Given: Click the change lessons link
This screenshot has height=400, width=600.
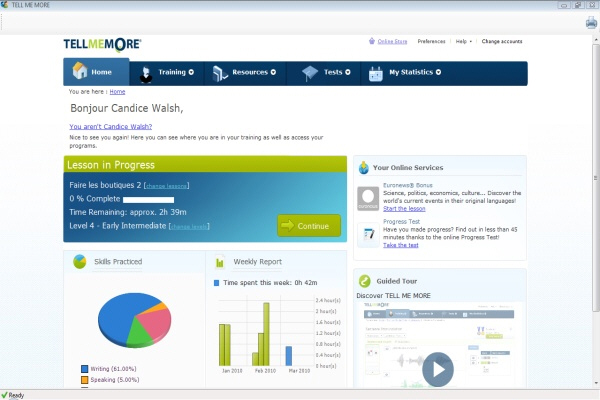Looking at the screenshot, I should (166, 186).
